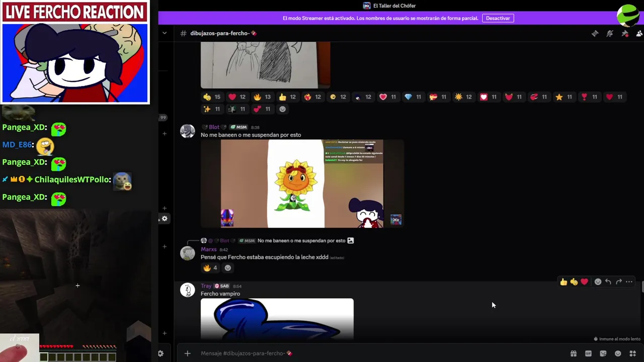
Task: Open the more options ellipsis on Tray's message
Action: [629, 282]
